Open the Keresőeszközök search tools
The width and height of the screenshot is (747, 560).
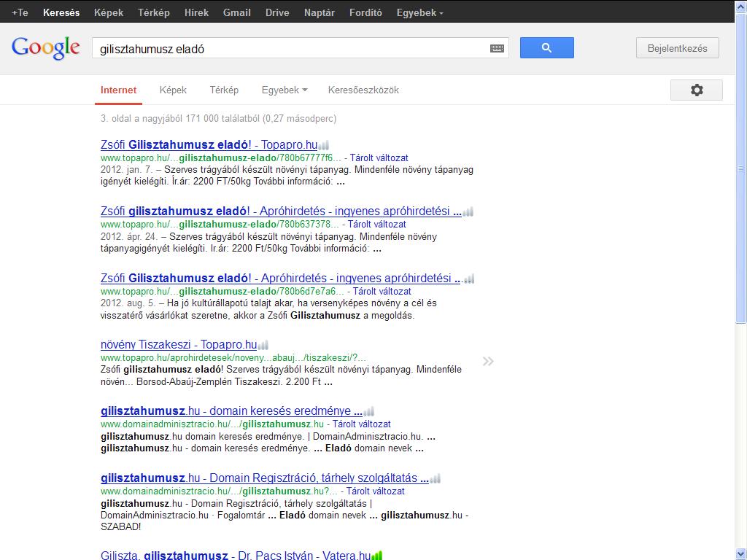[x=363, y=90]
